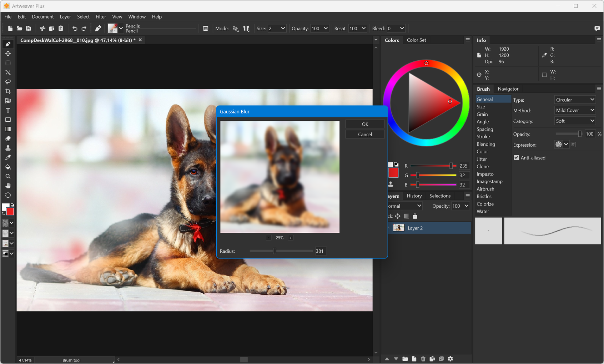Delete layer using the trash icon
The height and width of the screenshot is (364, 604).
click(423, 359)
